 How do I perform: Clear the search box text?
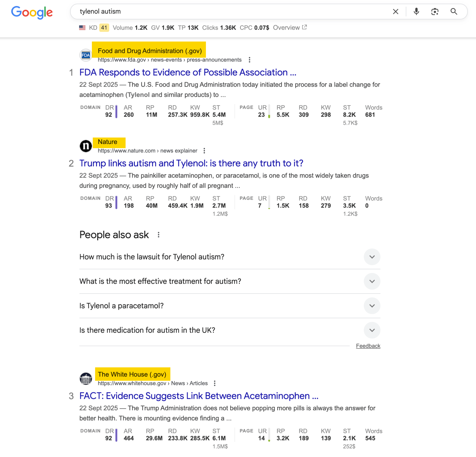point(395,11)
